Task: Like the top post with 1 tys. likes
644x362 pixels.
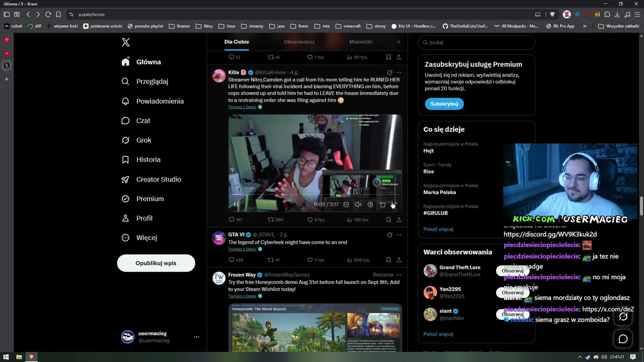Action: (x=316, y=57)
